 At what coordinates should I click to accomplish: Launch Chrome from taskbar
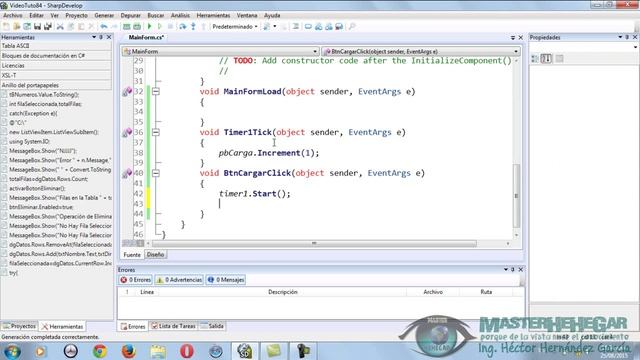pos(100,351)
